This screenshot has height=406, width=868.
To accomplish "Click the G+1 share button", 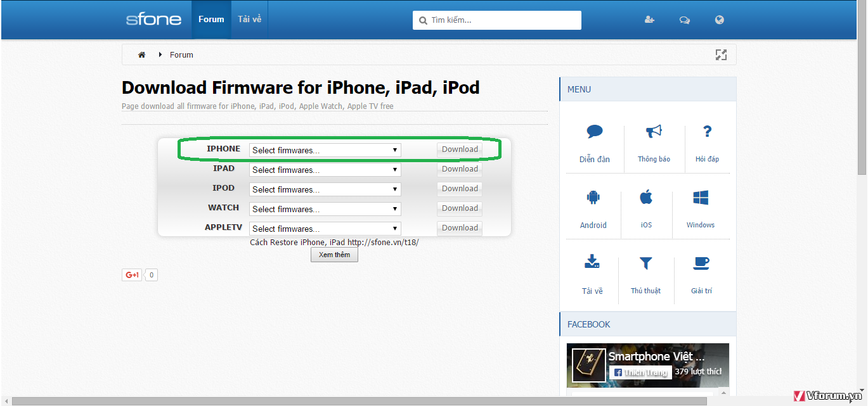I will (x=132, y=275).
